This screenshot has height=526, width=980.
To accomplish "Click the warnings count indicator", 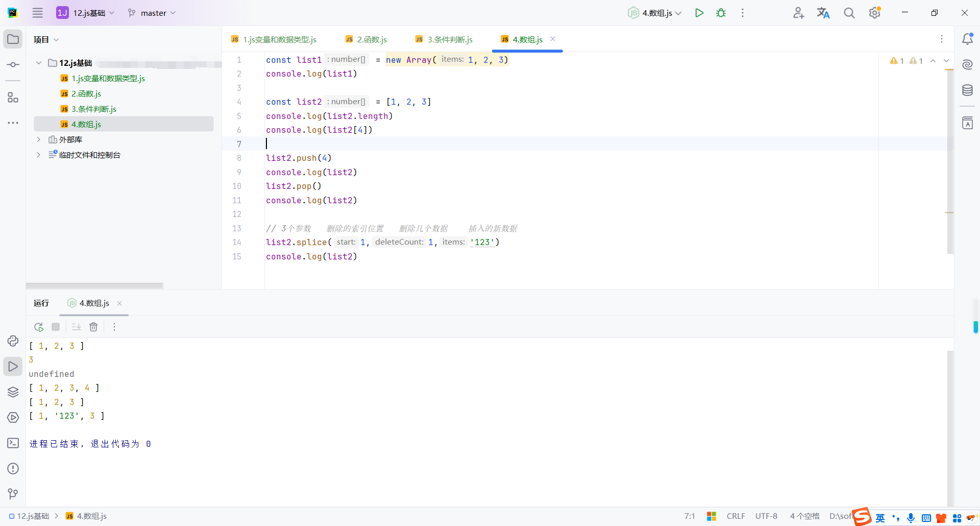I will point(906,61).
